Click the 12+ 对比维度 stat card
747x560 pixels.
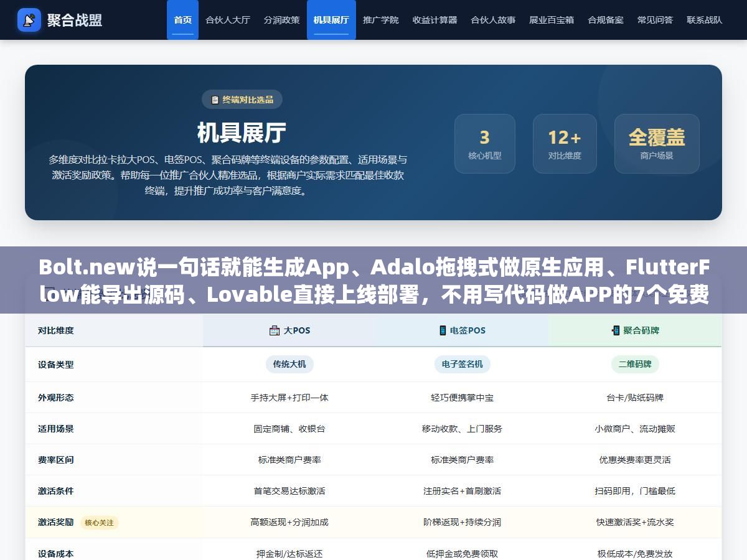point(565,144)
